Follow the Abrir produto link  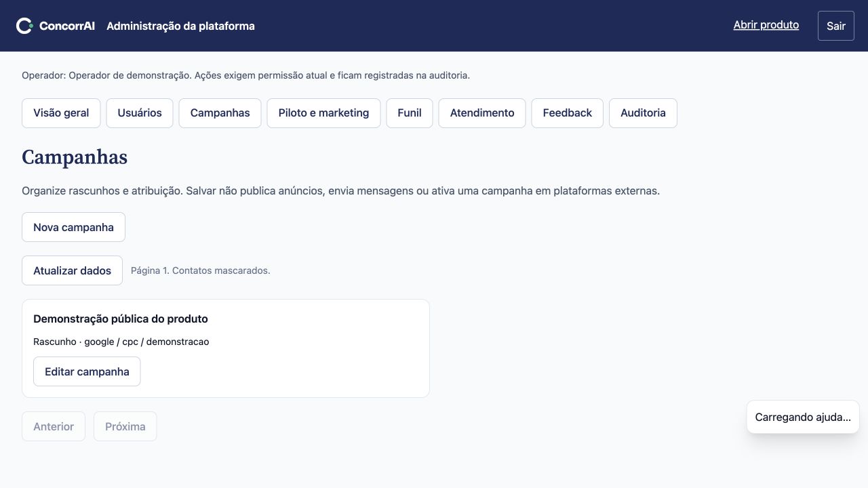[766, 25]
